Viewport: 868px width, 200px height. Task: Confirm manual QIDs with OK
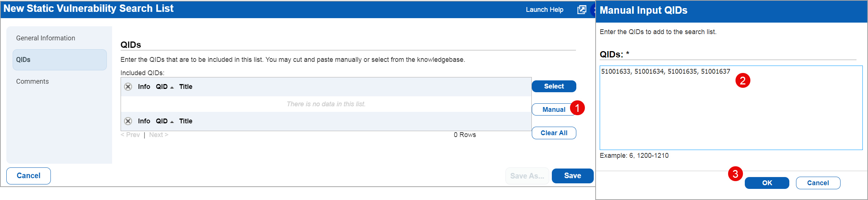(x=767, y=183)
